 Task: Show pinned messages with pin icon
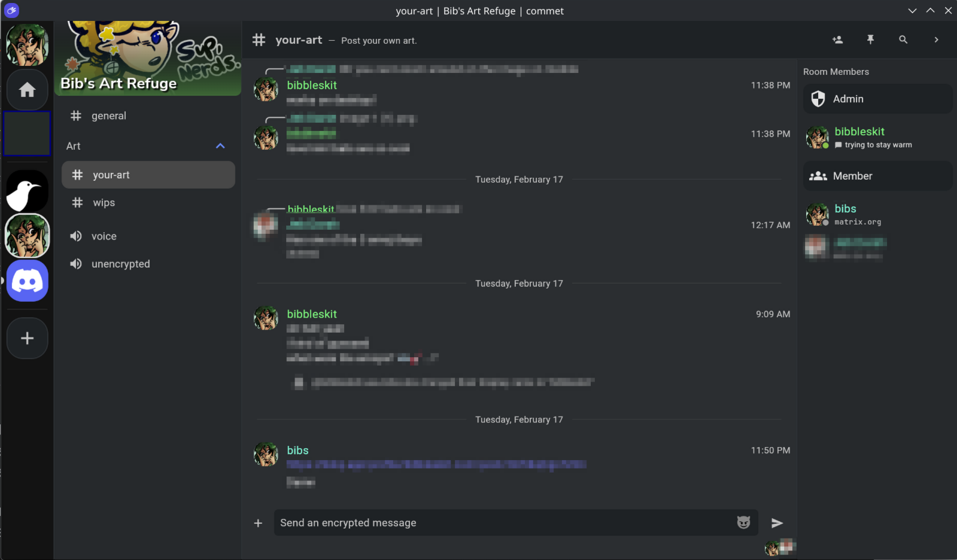[x=870, y=40]
